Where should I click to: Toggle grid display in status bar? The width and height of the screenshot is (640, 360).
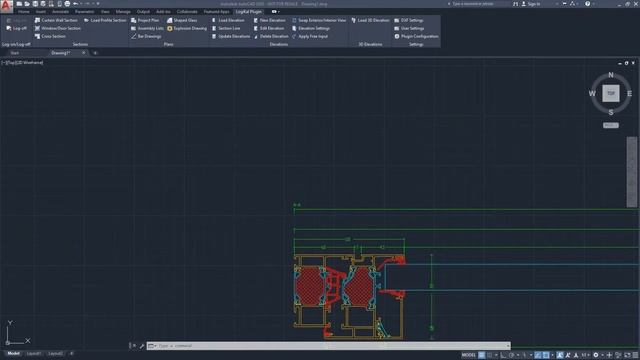[482, 355]
